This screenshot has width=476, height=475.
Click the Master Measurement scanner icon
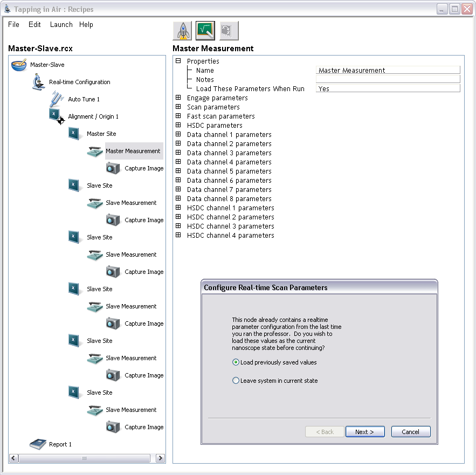pos(95,152)
